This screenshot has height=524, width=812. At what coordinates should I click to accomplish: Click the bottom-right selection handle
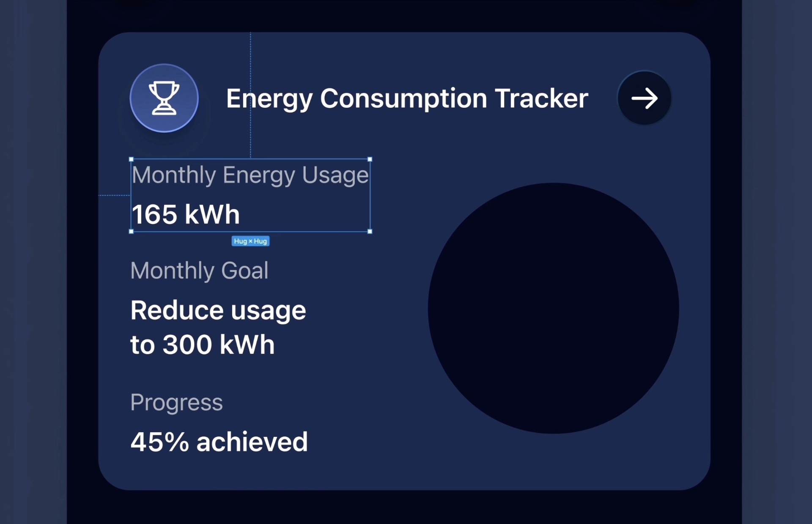point(370,232)
